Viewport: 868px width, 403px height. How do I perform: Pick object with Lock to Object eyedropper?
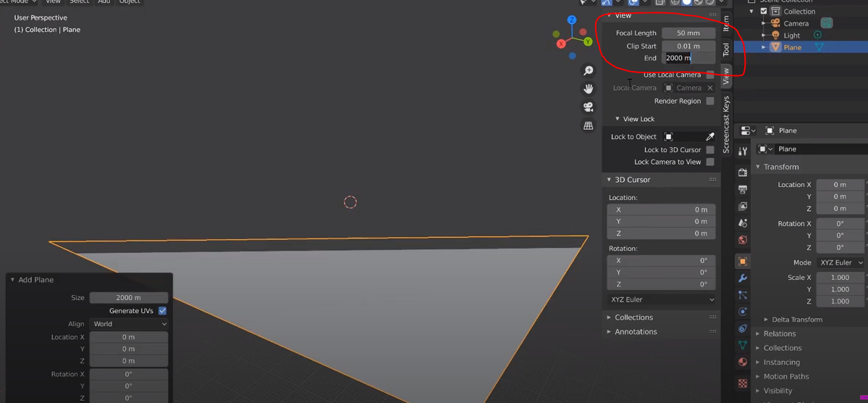[x=710, y=136]
